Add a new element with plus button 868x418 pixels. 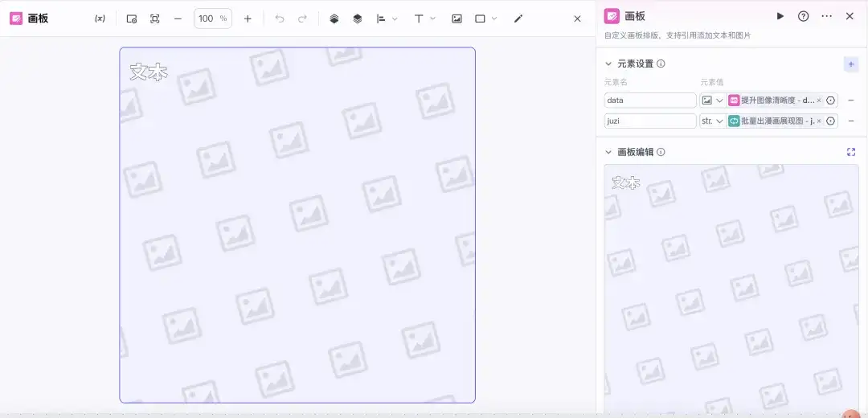click(x=851, y=64)
